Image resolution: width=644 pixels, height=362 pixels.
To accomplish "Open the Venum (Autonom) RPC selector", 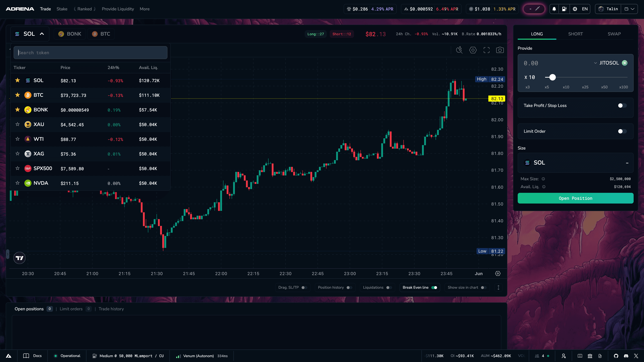I will pos(202,356).
